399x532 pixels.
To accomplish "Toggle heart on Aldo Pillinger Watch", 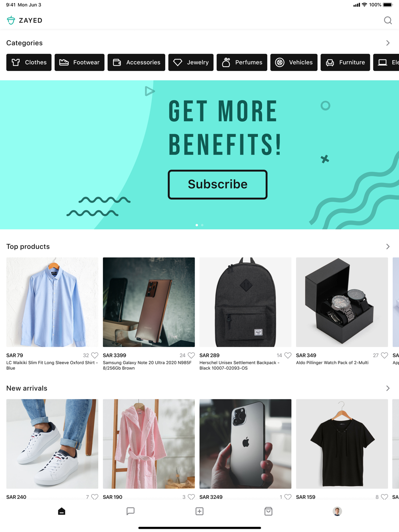I will pyautogui.click(x=384, y=355).
